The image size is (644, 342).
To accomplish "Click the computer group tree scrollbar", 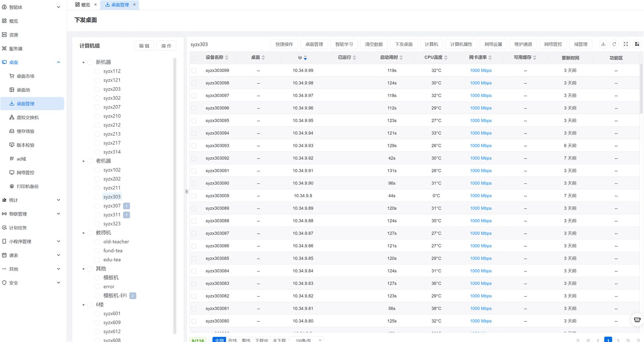I will coord(175,196).
